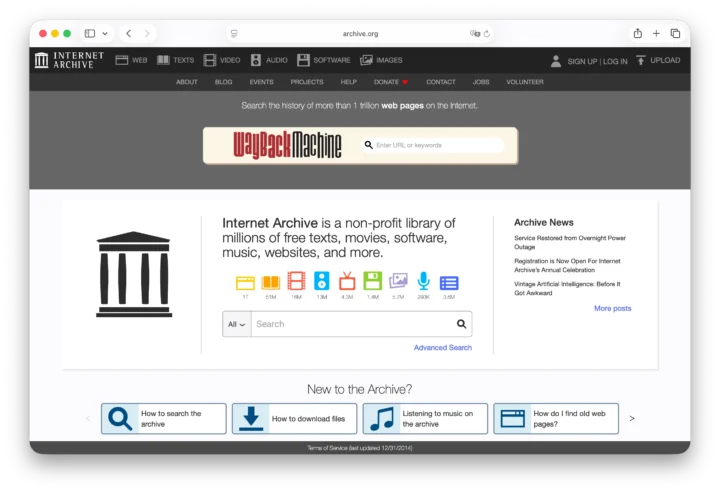
Task: Open the Projects link
Action: (307, 82)
